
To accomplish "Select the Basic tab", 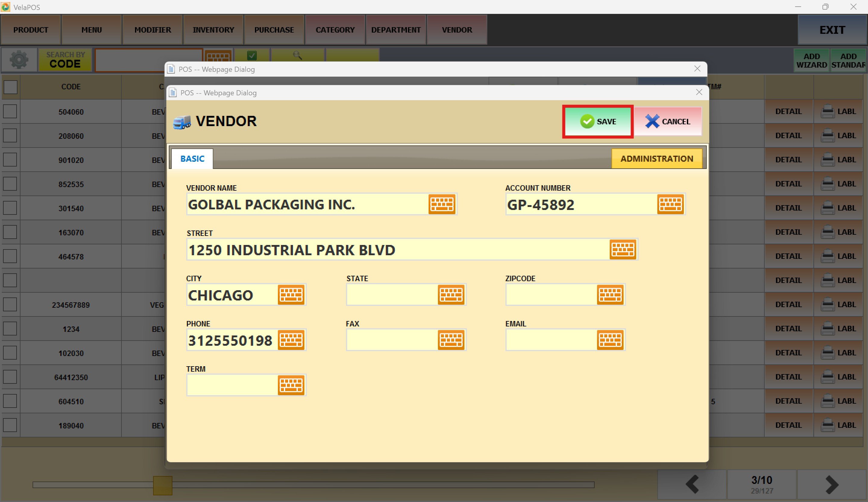I will [192, 159].
